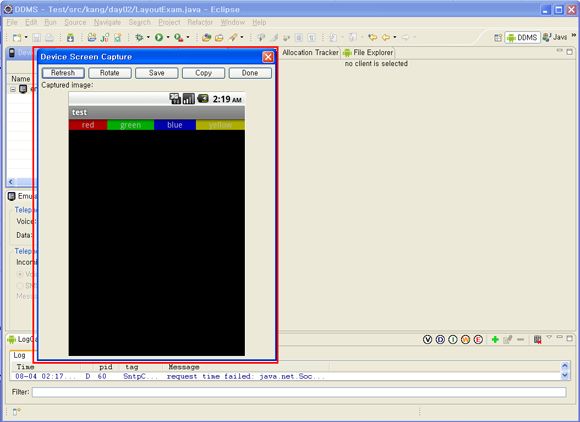Open the LogCat view menu triangle
This screenshot has width=580, height=422.
549,338
